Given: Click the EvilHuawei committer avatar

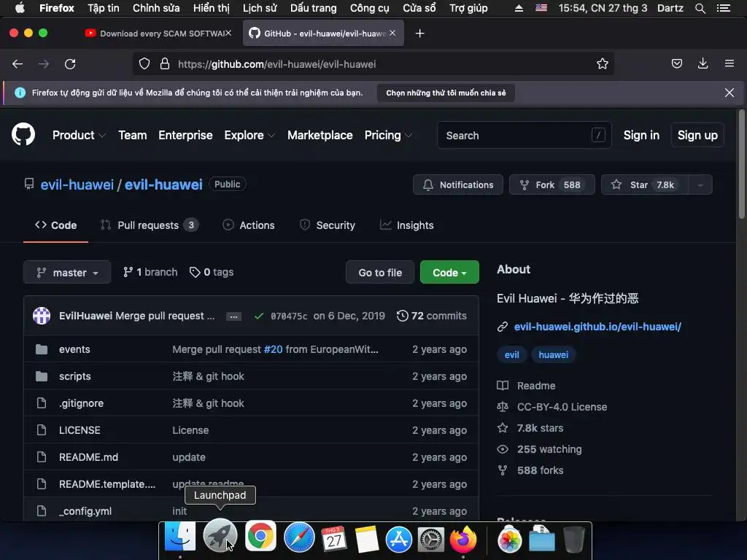Looking at the screenshot, I should tap(42, 315).
